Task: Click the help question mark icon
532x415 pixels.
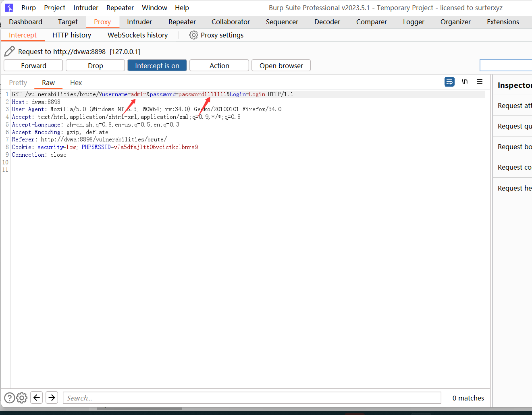Action: coord(9,398)
